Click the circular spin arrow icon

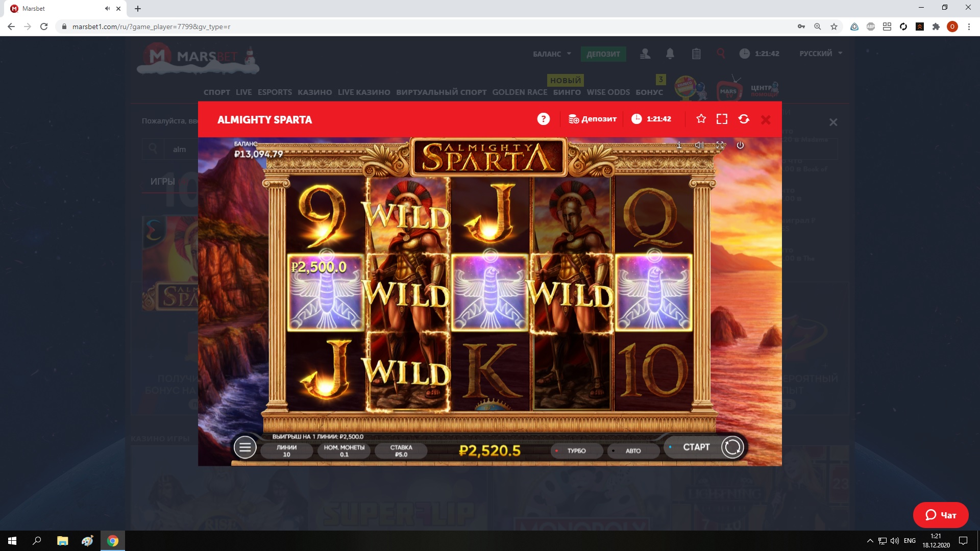click(732, 447)
